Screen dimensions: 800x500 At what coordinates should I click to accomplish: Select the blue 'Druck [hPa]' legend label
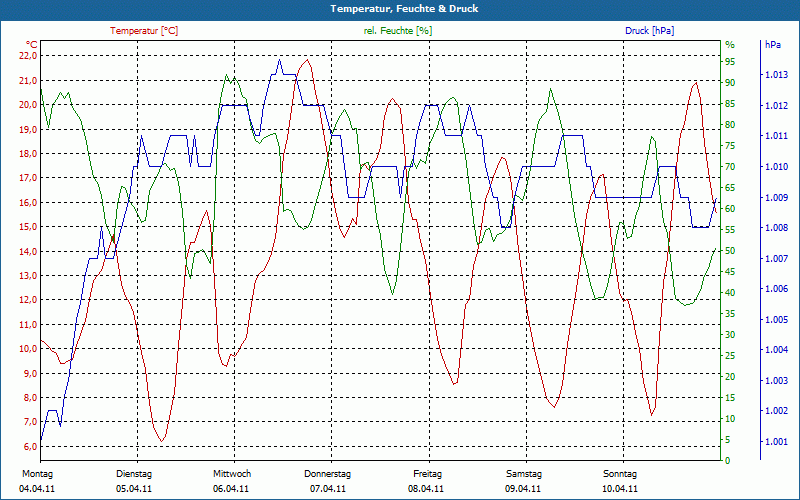649,31
